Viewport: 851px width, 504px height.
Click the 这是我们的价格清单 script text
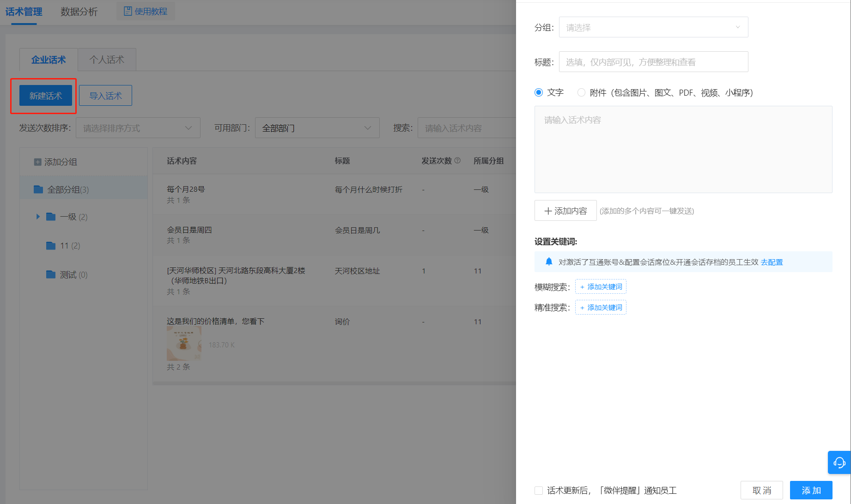(x=216, y=321)
